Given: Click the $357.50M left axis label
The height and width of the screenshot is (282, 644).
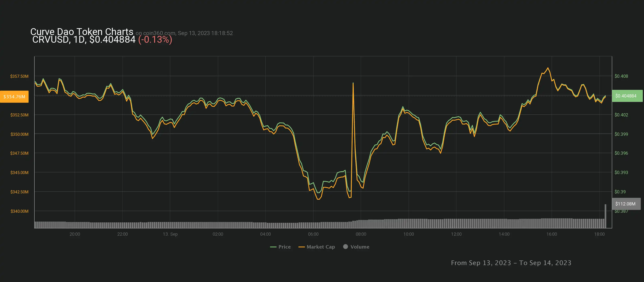Looking at the screenshot, I should [19, 76].
